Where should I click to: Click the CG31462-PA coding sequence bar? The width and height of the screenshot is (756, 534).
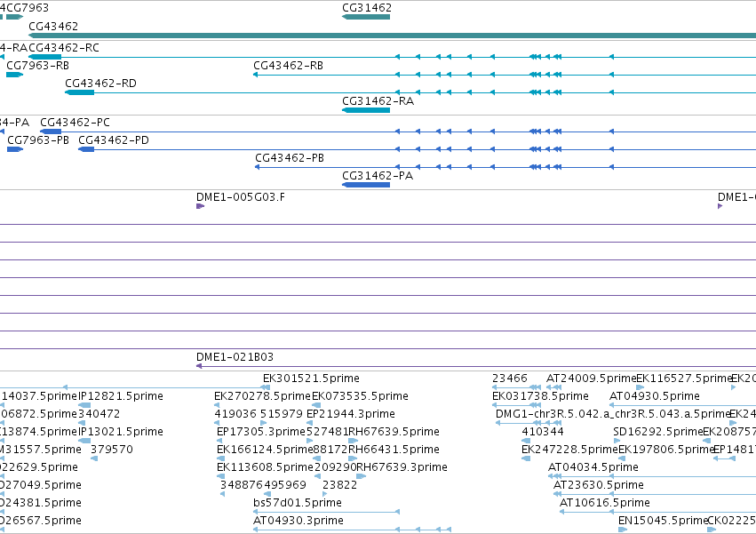click(x=366, y=185)
